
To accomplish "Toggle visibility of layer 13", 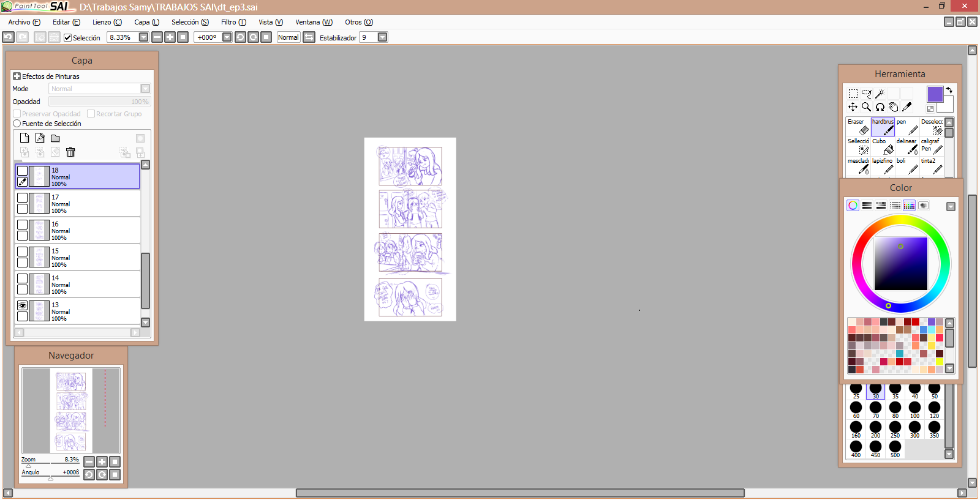I will (x=23, y=305).
